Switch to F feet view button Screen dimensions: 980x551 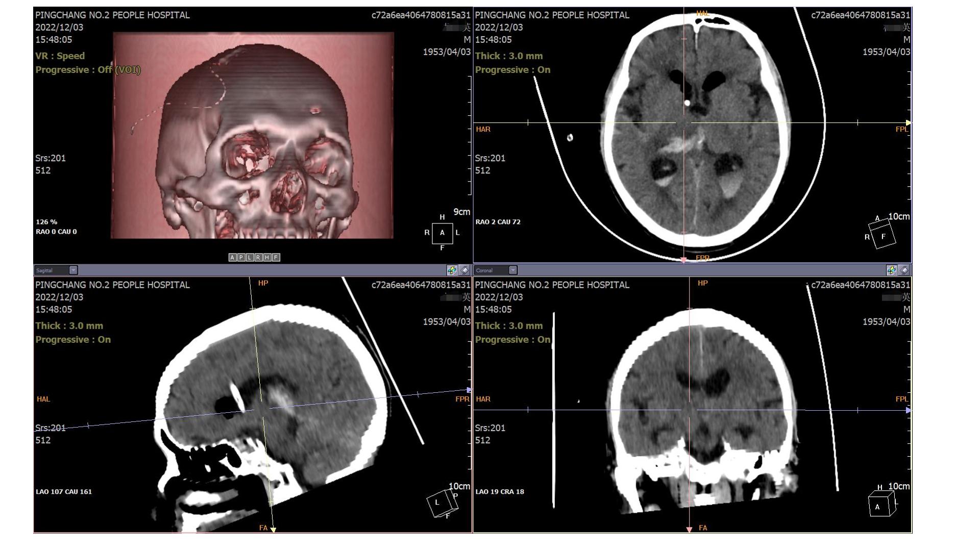pyautogui.click(x=276, y=258)
